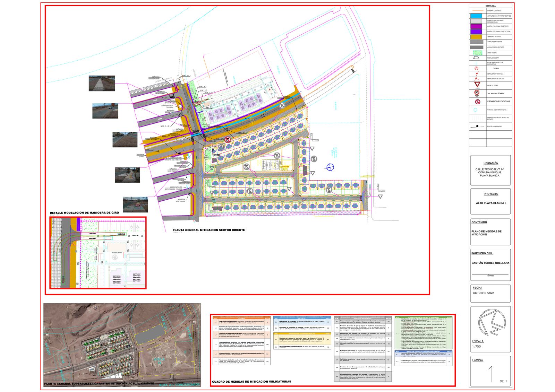Image resolution: width=555 pixels, height=392 pixels.
Task: Click the FECHA heading
Action: pyautogui.click(x=477, y=288)
